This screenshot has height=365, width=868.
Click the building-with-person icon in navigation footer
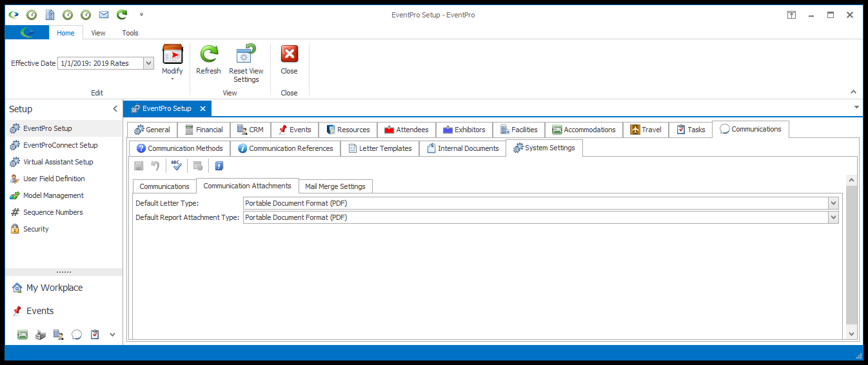59,335
